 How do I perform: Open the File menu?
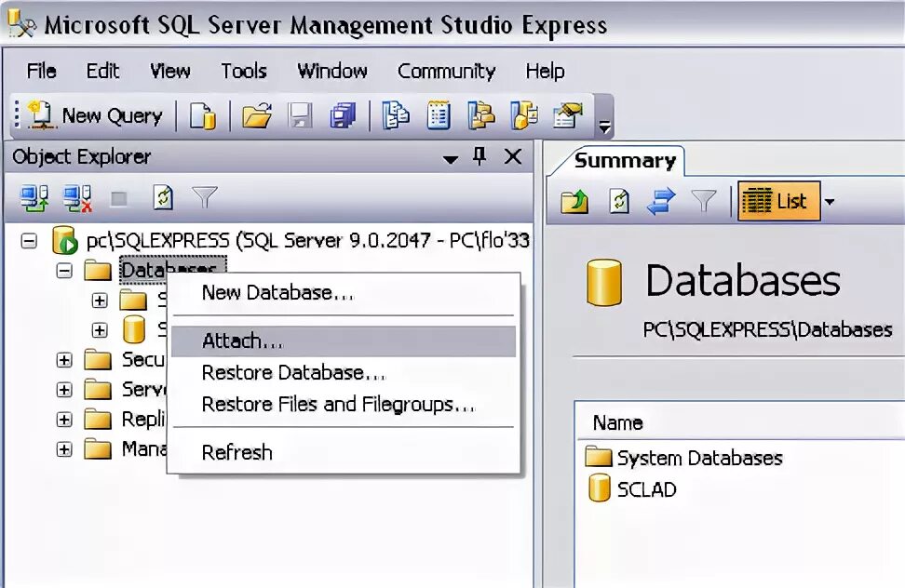pos(42,71)
